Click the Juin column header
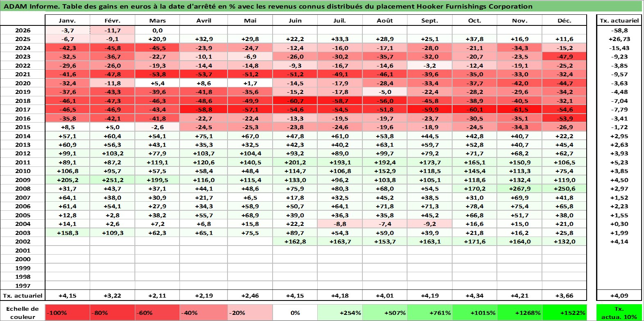 tap(295, 20)
